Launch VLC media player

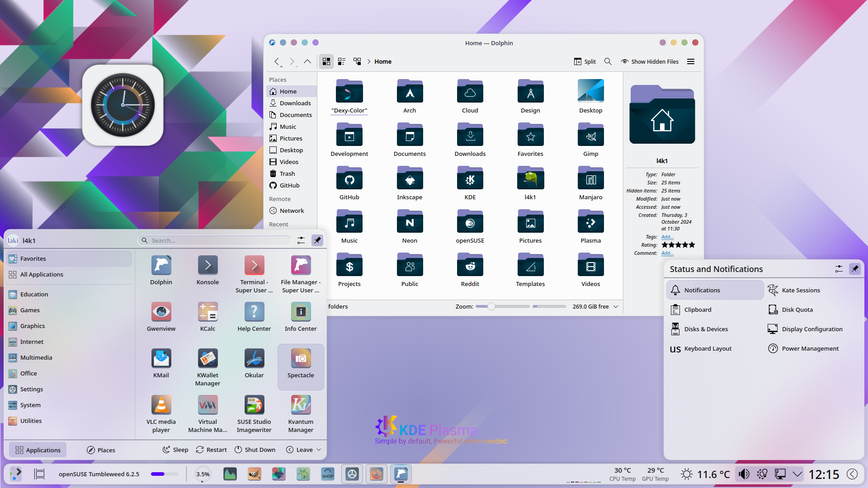coord(161,414)
